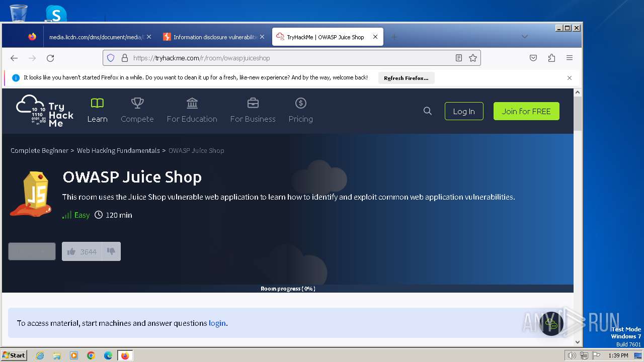Follow the Web Hacking Fundamentals breadcrumb

(x=118, y=150)
